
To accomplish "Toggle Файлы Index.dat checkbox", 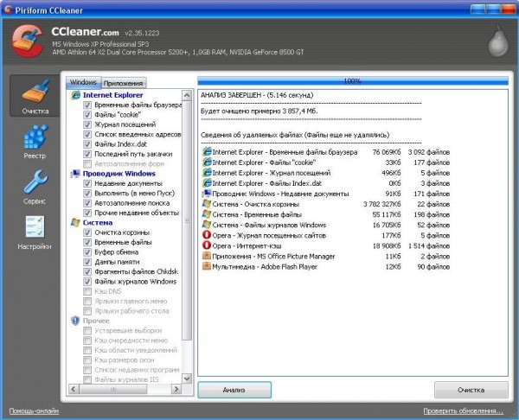I will tap(87, 144).
